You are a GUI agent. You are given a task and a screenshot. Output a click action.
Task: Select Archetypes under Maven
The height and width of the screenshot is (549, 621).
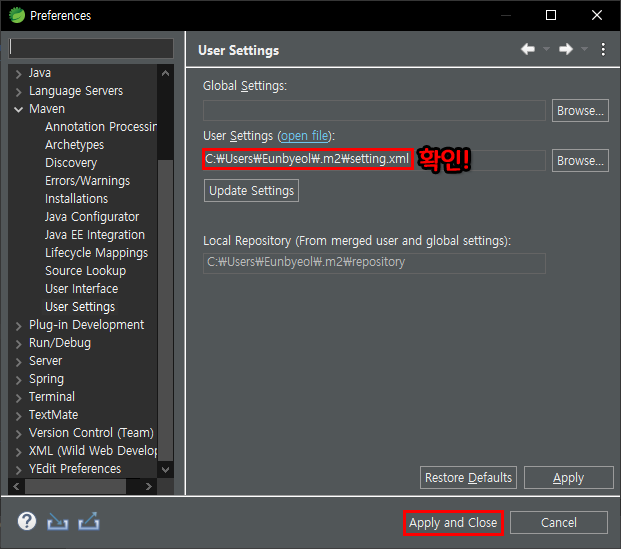(x=74, y=145)
